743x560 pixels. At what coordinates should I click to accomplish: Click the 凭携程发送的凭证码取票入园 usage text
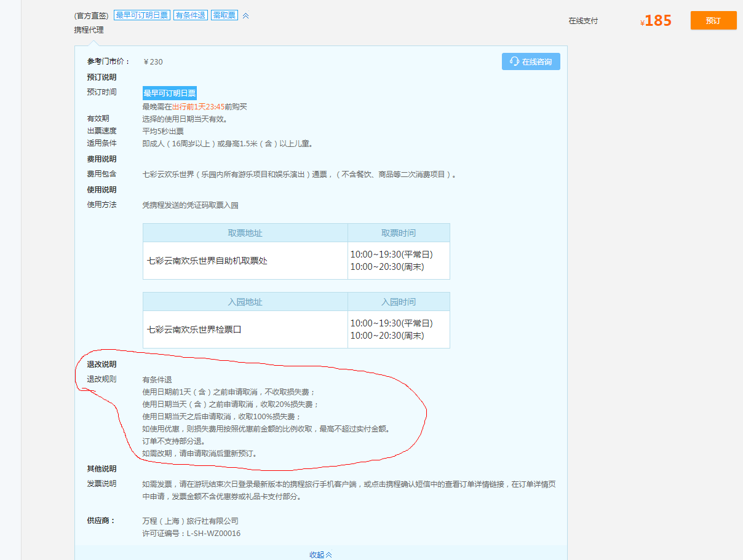click(190, 205)
